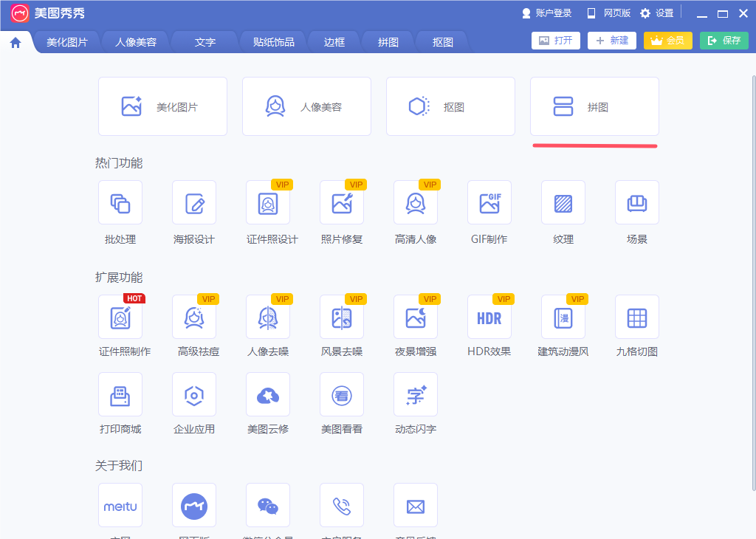Switch to the 贴纸饰品 stickers tab
The height and width of the screenshot is (539, 756).
tap(275, 42)
